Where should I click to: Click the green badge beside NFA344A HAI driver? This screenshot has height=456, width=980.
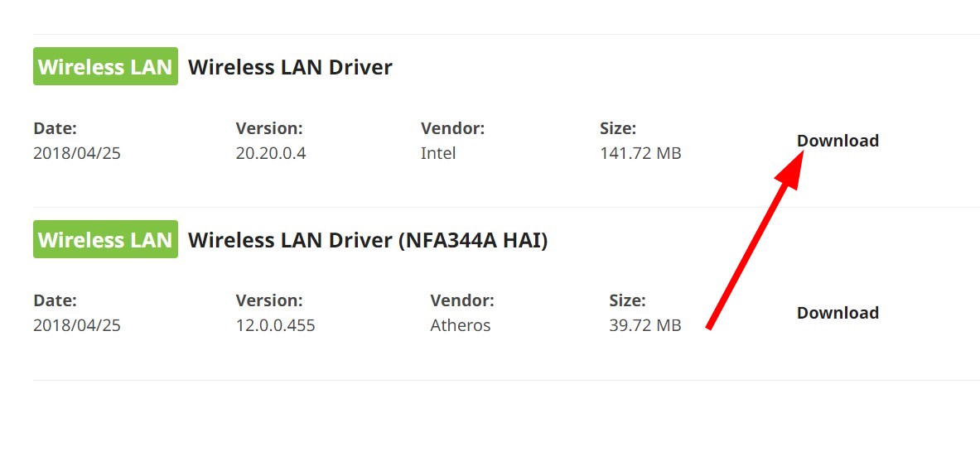(105, 240)
